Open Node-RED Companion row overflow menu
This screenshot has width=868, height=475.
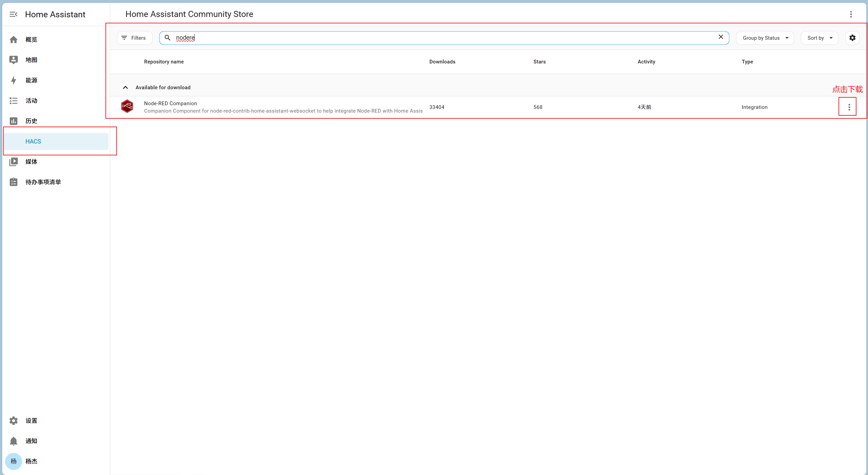(x=849, y=107)
